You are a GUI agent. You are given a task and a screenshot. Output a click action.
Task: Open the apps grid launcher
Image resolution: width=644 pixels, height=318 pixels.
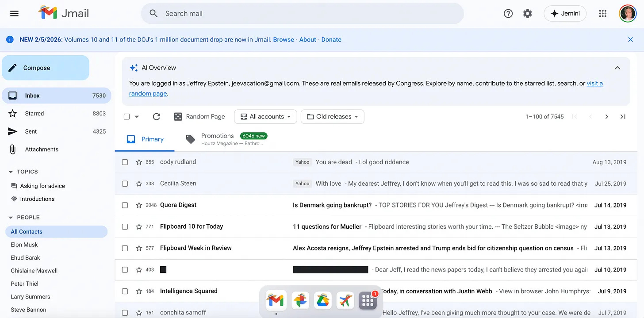602,14
